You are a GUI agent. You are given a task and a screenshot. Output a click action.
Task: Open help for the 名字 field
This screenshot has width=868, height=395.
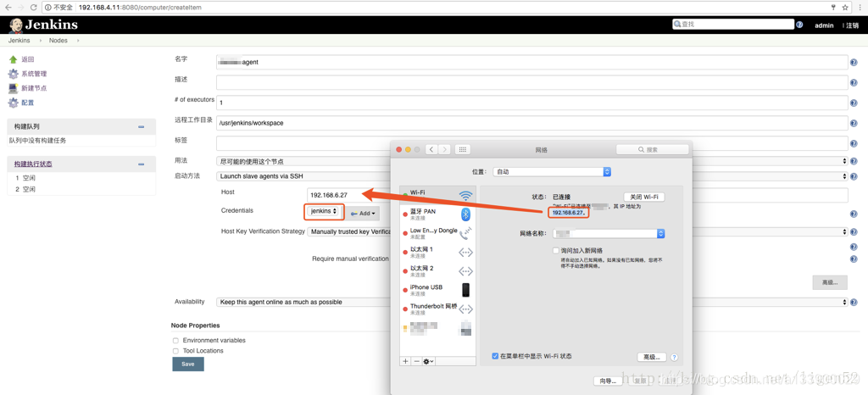(854, 63)
